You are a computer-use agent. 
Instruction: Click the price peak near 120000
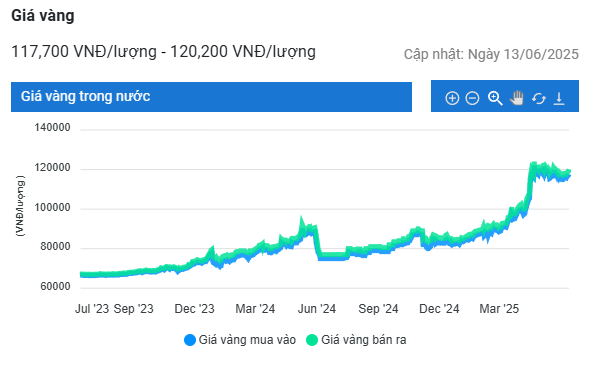534,165
